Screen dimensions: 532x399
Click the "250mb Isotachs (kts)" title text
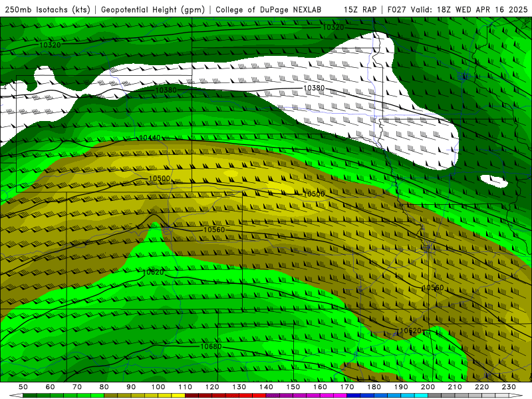pyautogui.click(x=47, y=9)
